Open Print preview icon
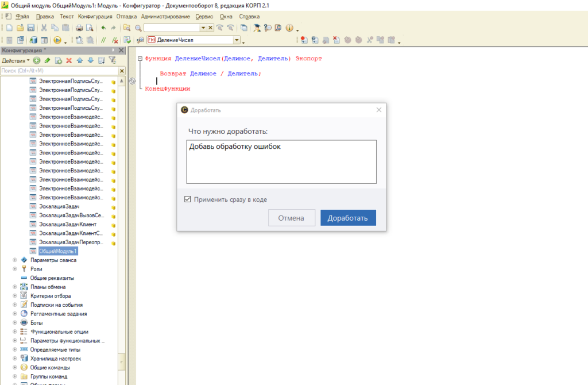 90,28
